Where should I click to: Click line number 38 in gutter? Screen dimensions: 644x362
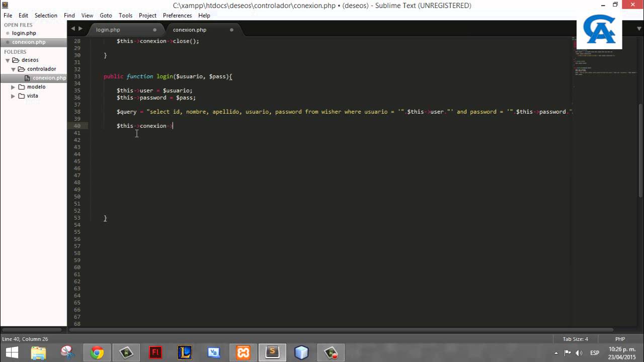(77, 112)
